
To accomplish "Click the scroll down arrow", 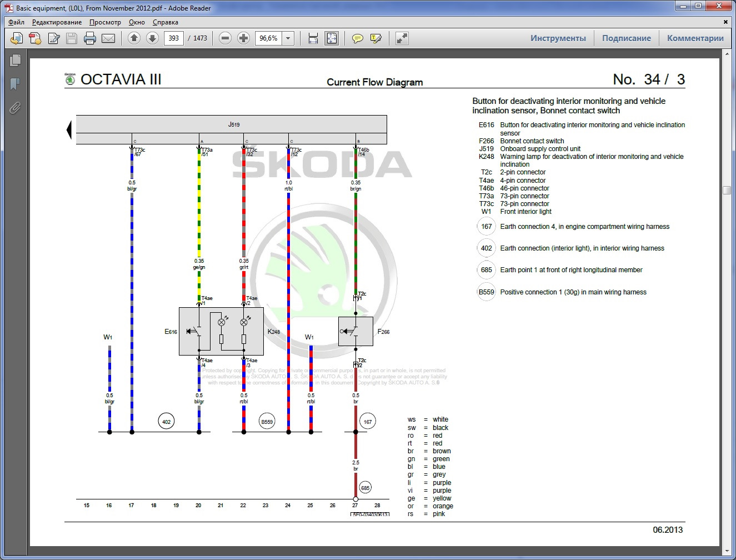I will tap(727, 551).
